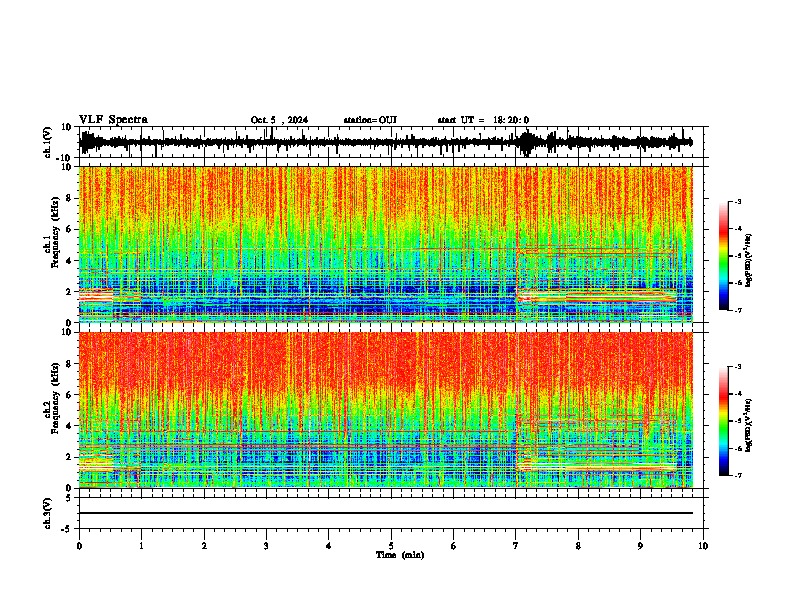Click the time axis tick label 5
The width and height of the screenshot is (792, 612).
(x=391, y=546)
